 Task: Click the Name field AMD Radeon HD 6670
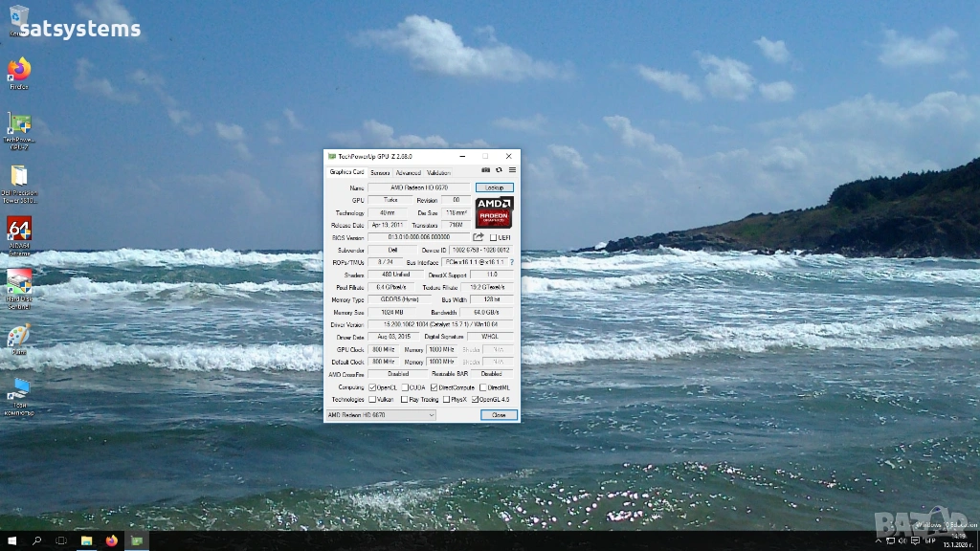(419, 187)
